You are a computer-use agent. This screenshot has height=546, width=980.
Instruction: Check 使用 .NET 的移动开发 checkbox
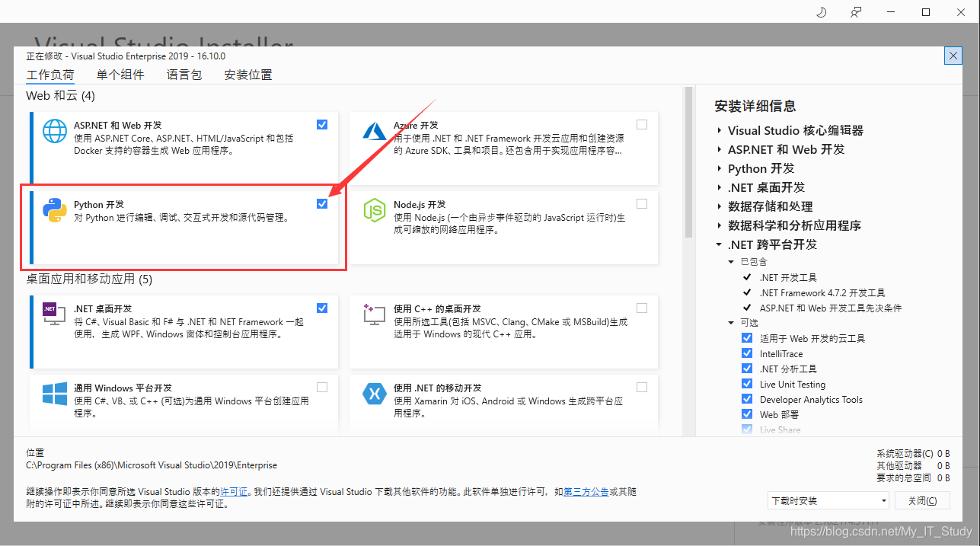point(642,387)
